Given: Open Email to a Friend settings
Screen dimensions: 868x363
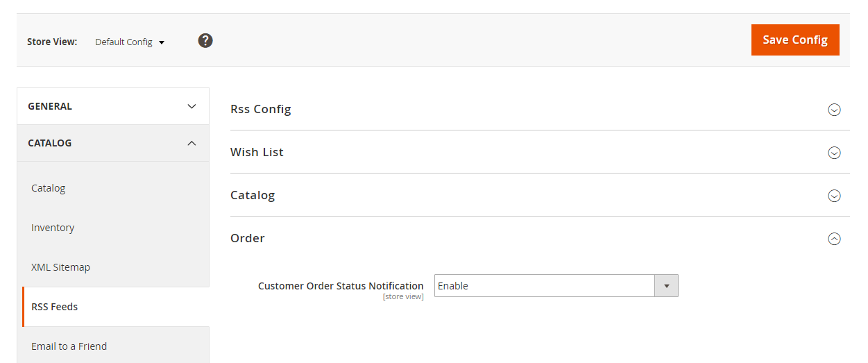Looking at the screenshot, I should tap(69, 346).
